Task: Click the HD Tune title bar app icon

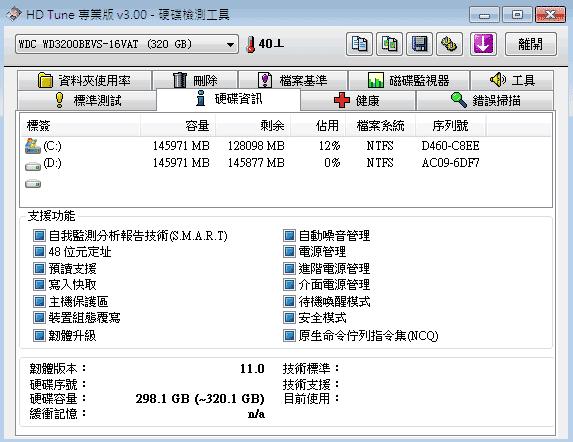Action: 14,14
